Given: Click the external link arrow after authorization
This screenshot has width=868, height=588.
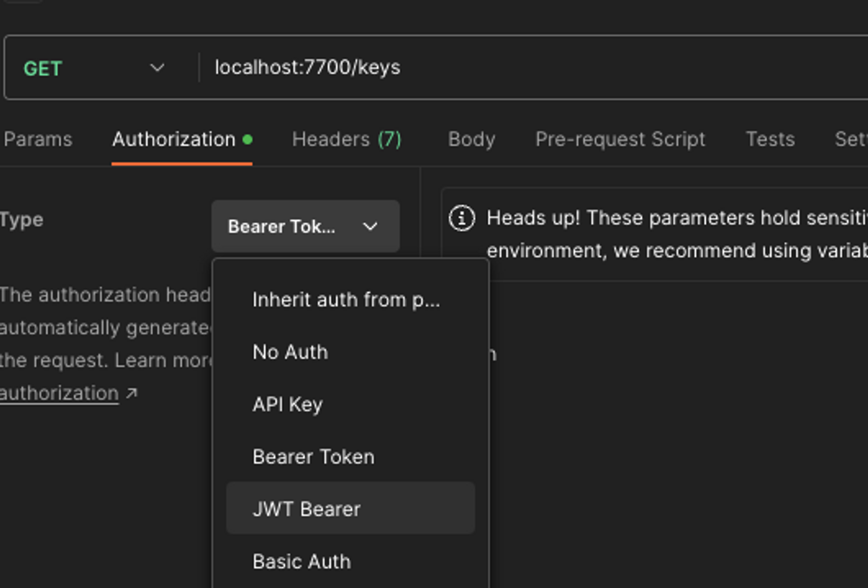Looking at the screenshot, I should (132, 393).
